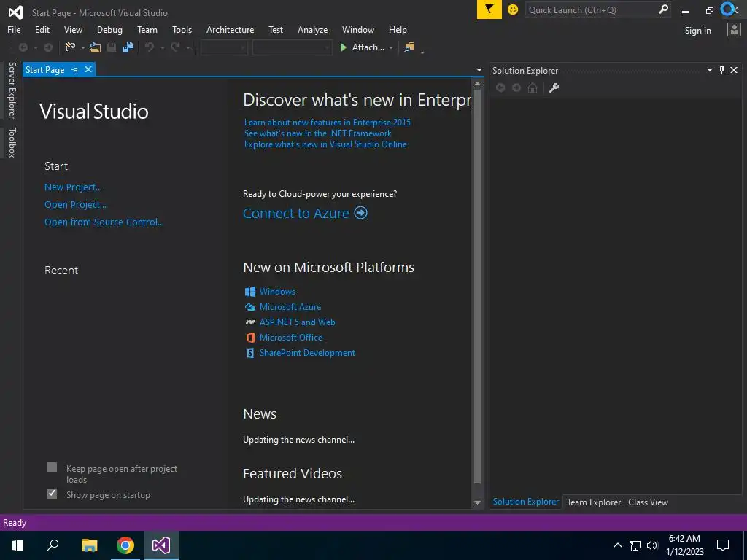Click the taskbar clock showing 6:42 AM
Image resolution: width=747 pixels, height=560 pixels.
(684, 545)
